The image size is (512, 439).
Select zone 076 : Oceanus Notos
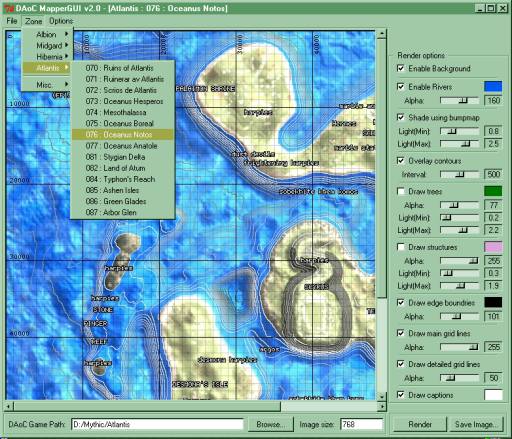point(122,134)
